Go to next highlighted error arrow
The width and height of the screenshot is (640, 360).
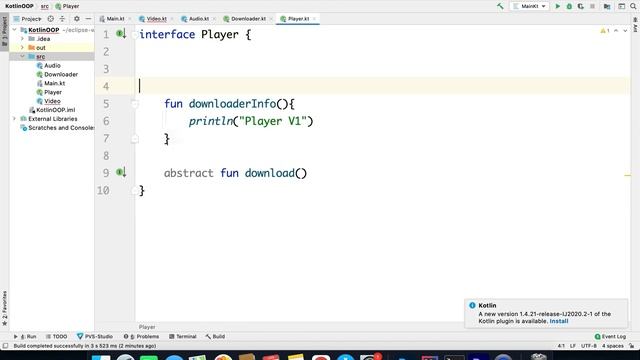(x=625, y=31)
